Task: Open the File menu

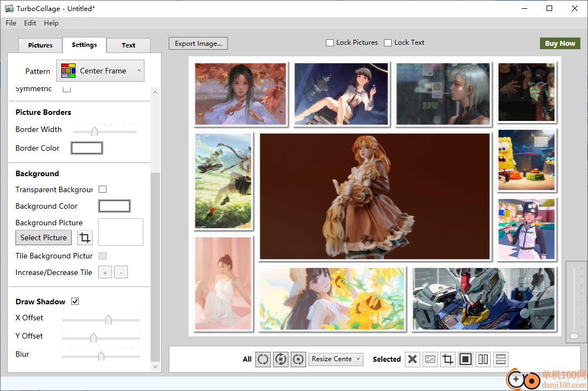Action: tap(11, 23)
